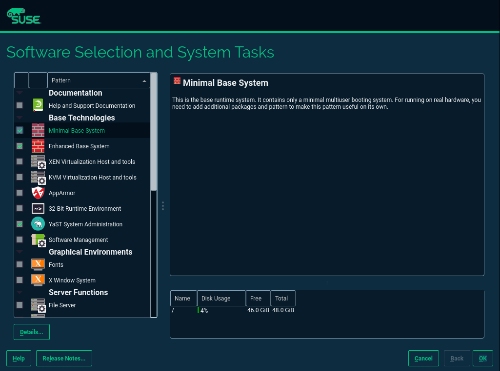The image size is (500, 371).
Task: Collapse the Base Technologies group
Action: pyautogui.click(x=20, y=118)
